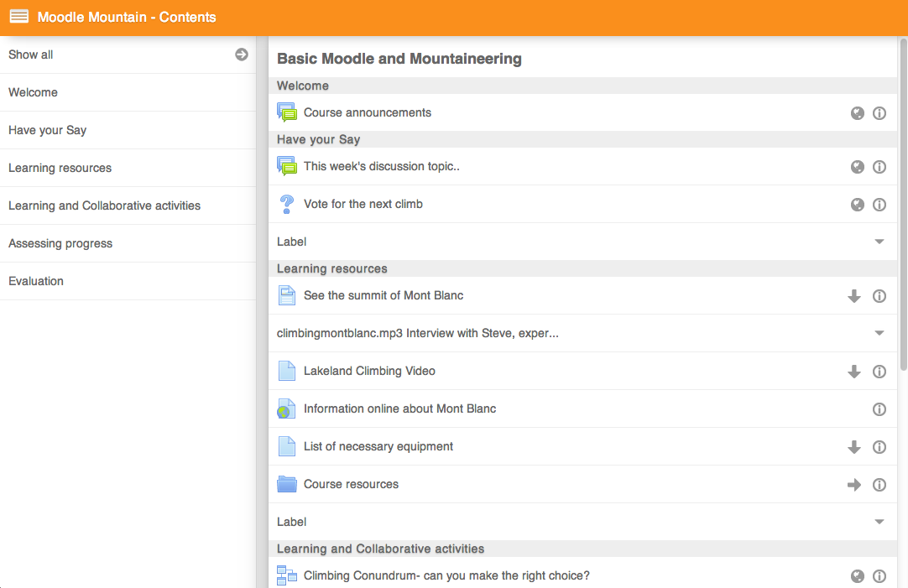Screen dimensions: 908x588
Task: Click document icon for See the summit of Mont Blanc
Action: tap(287, 295)
